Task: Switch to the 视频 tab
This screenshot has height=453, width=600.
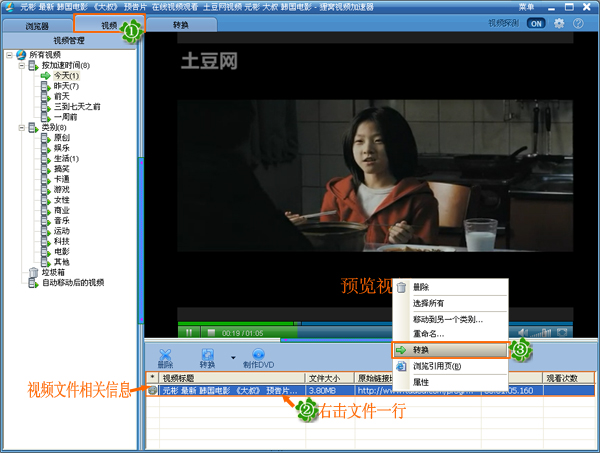Action: coord(109,25)
